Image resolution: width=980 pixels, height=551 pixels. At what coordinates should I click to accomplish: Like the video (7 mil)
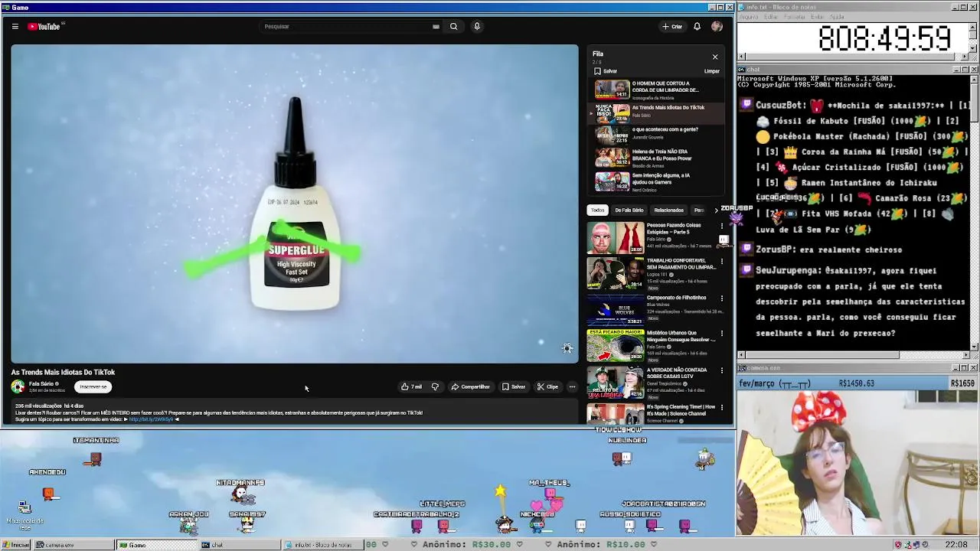(411, 386)
